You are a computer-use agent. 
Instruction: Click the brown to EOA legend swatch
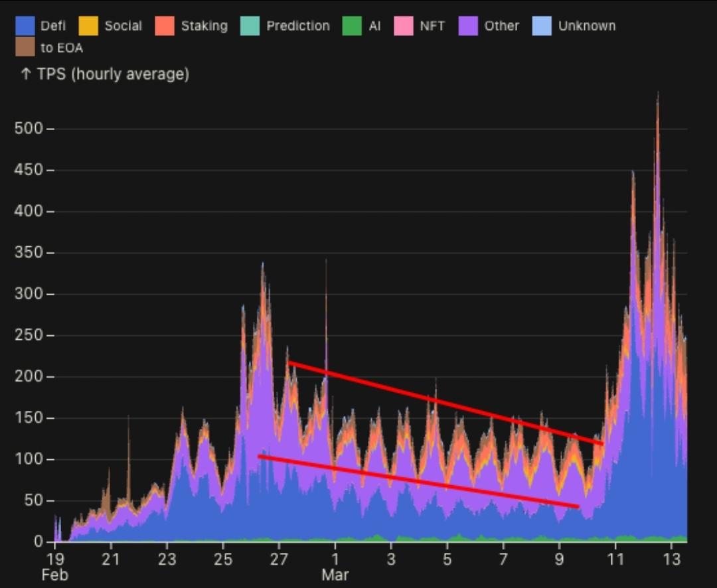coord(25,48)
